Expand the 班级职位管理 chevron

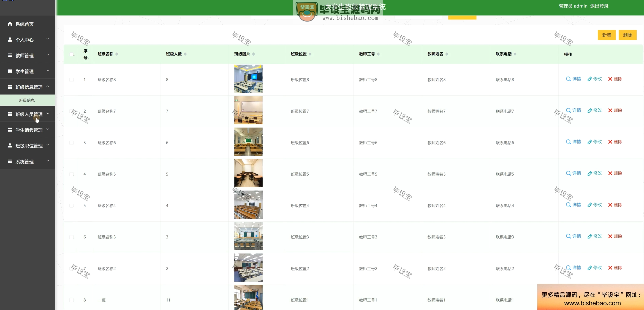pos(48,145)
